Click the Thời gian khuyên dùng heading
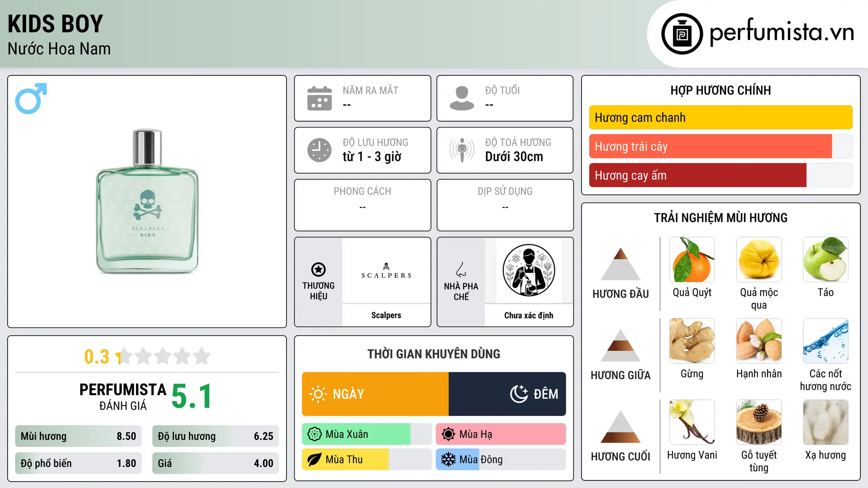The height and width of the screenshot is (488, 868). coord(434,354)
